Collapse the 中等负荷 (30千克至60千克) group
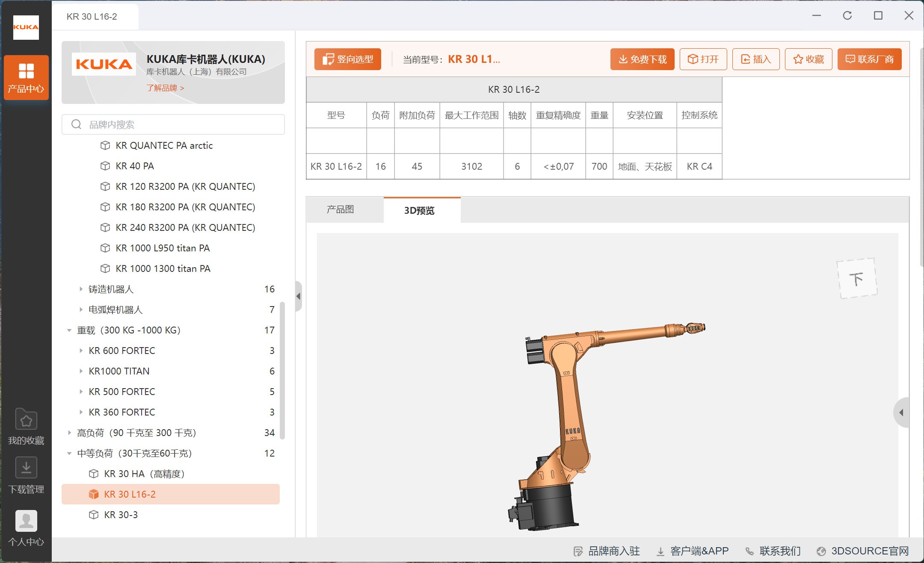The image size is (924, 563). (x=69, y=453)
